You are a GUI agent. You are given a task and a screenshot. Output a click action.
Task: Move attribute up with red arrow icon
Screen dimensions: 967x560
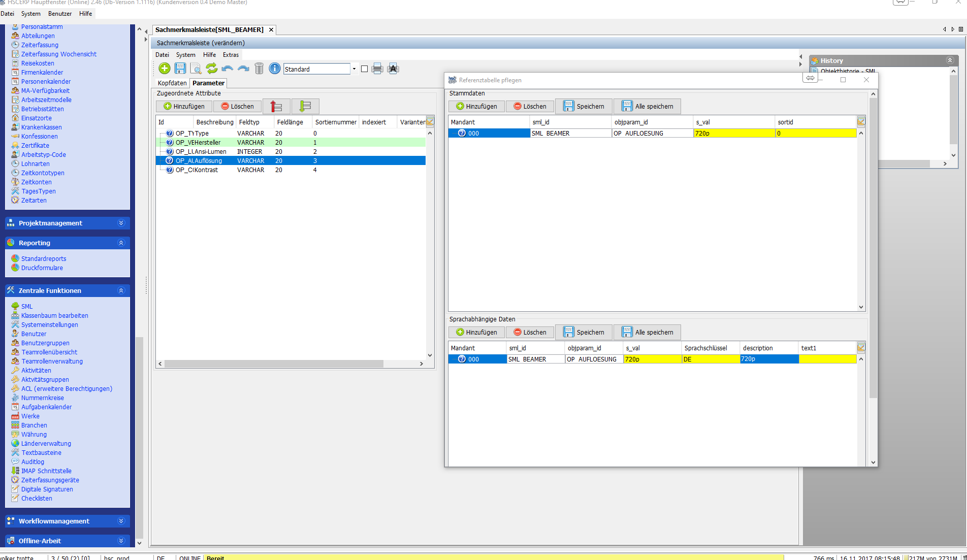tap(276, 106)
